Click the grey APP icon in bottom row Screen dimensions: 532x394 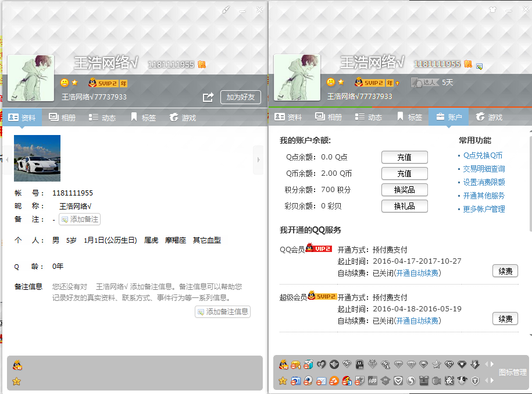click(373, 381)
